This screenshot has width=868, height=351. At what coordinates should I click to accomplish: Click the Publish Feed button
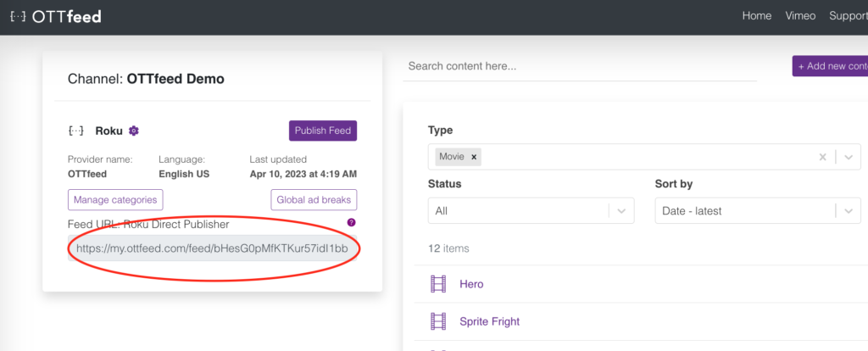click(x=323, y=131)
